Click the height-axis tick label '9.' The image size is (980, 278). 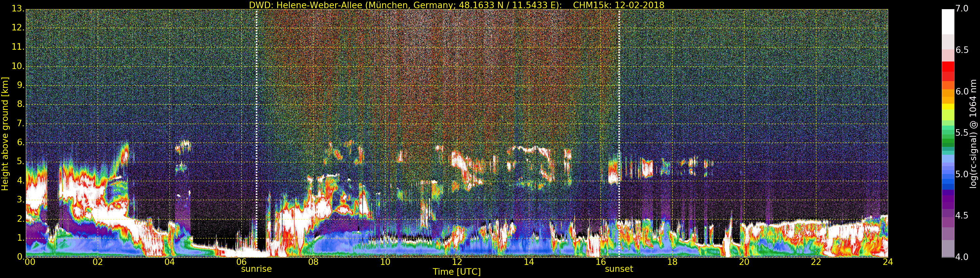pyautogui.click(x=21, y=85)
